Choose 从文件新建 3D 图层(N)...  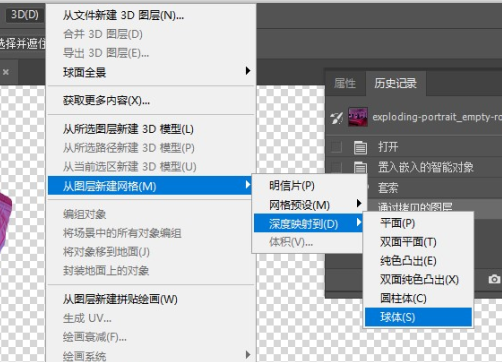click(151, 15)
